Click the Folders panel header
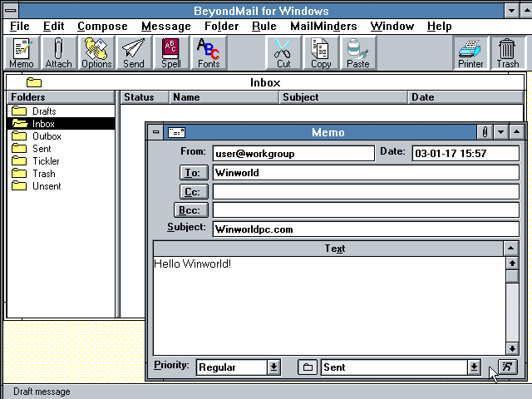This screenshot has width=532, height=399. pos(61,97)
